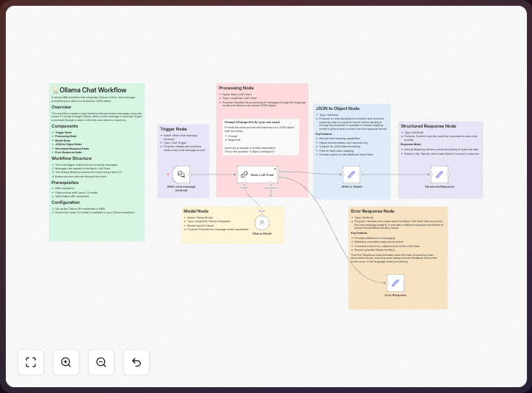Click the Configuration heading
This screenshot has width=532, height=393.
[x=66, y=202]
